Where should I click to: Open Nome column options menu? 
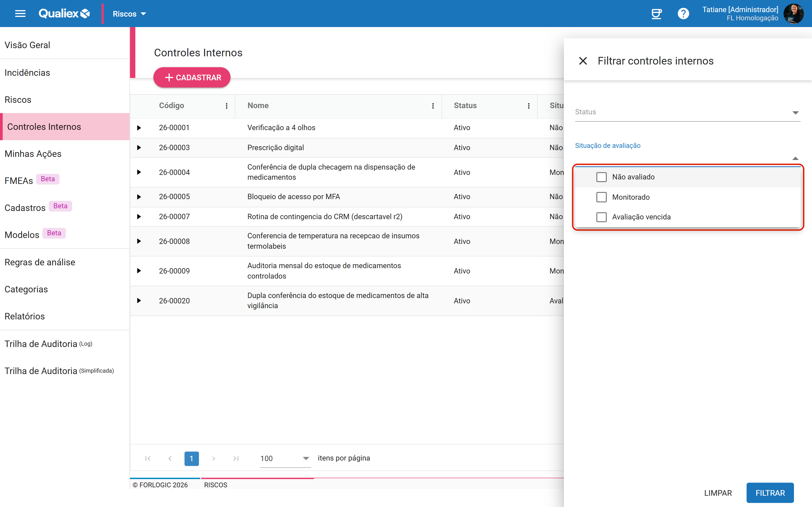[x=433, y=106]
